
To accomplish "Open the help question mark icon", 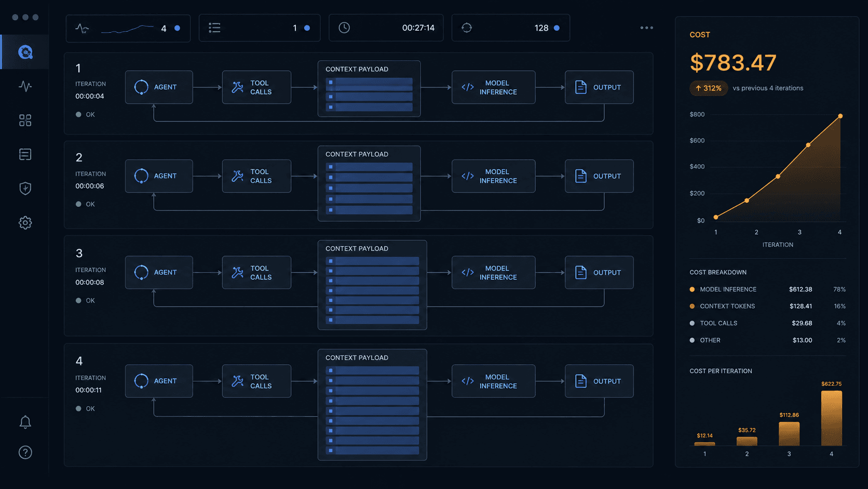I will [x=25, y=453].
